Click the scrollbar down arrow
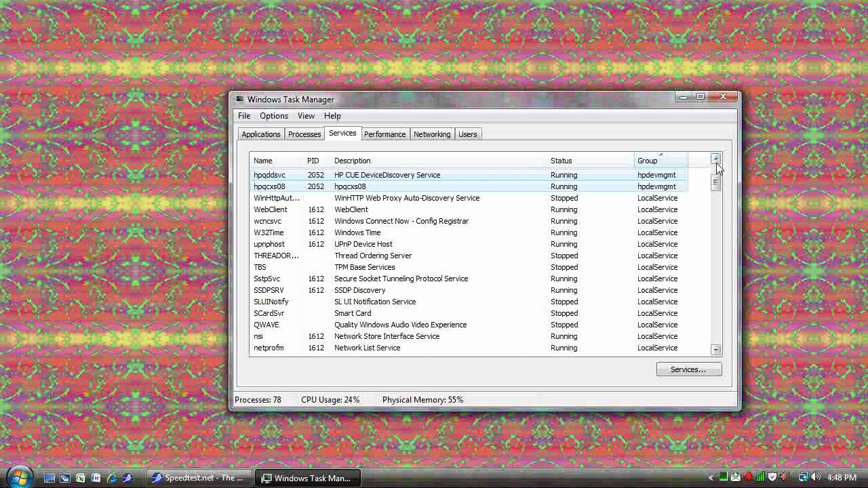This screenshot has height=488, width=868. coord(715,349)
